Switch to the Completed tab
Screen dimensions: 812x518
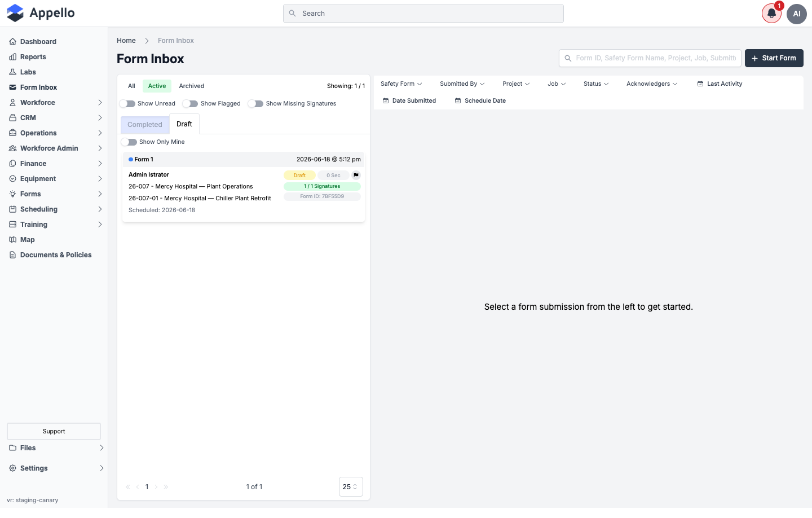click(x=145, y=125)
